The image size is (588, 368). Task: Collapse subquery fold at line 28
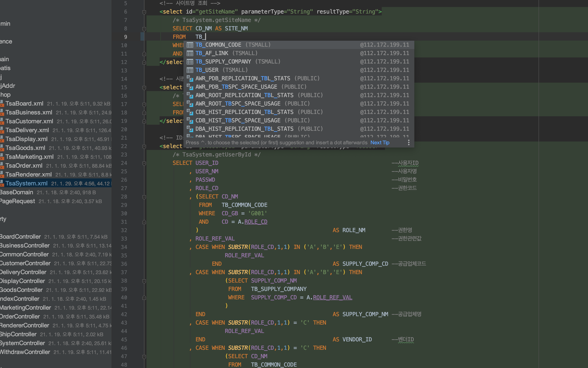[144, 197]
